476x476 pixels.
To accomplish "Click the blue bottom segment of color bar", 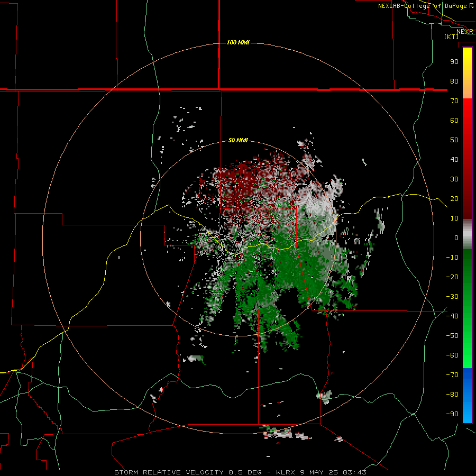I will click(x=467, y=396).
